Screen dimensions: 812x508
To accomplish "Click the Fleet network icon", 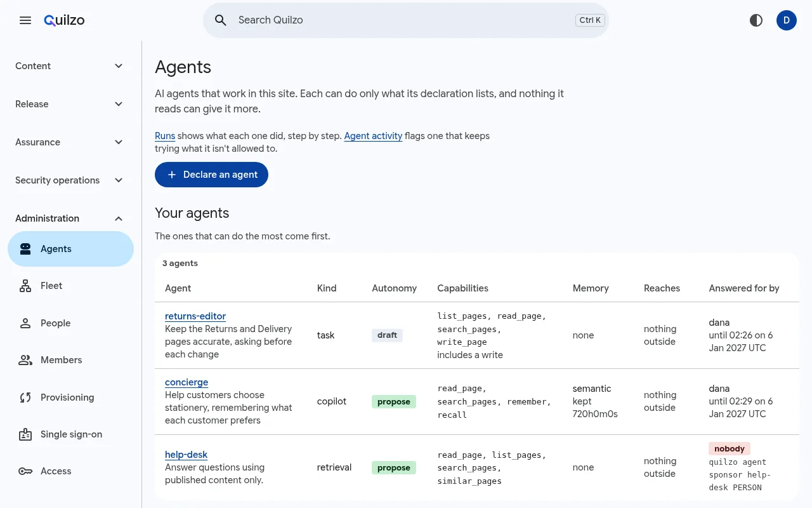I will click(25, 286).
